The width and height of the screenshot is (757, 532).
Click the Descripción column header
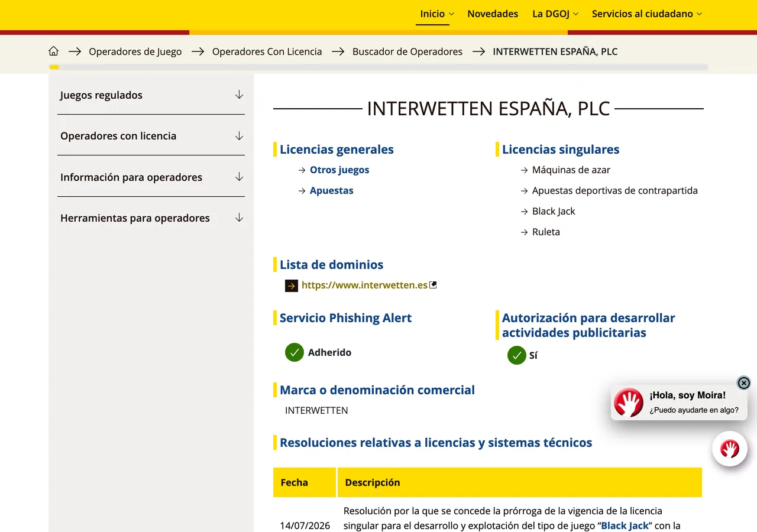520,482
